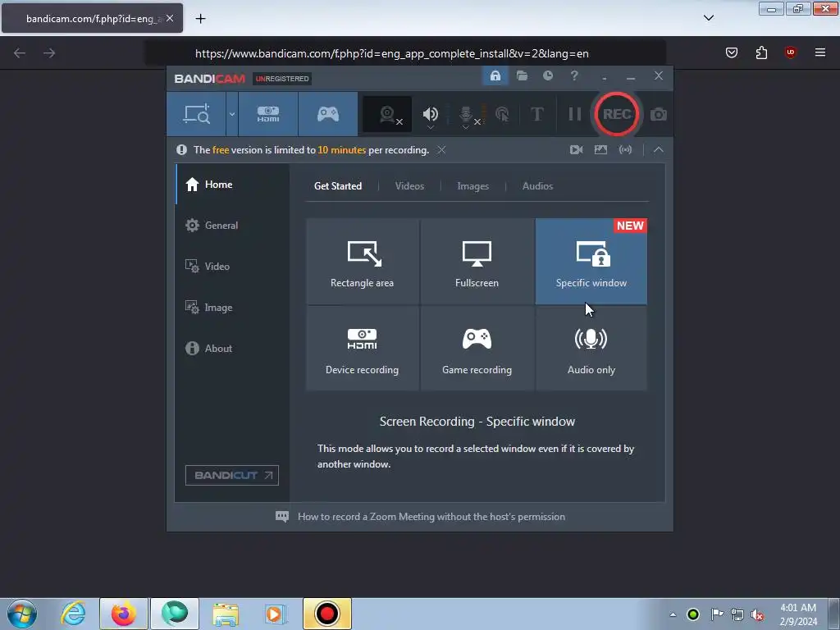Image resolution: width=840 pixels, height=630 pixels.
Task: Switch to the Images tab
Action: pos(472,186)
